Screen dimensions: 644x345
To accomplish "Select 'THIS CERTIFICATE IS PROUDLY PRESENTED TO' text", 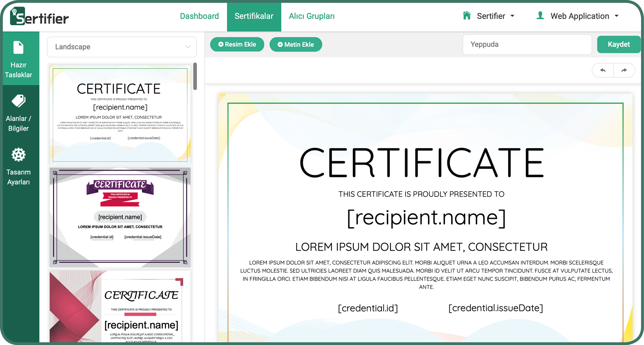I will [x=421, y=194].
